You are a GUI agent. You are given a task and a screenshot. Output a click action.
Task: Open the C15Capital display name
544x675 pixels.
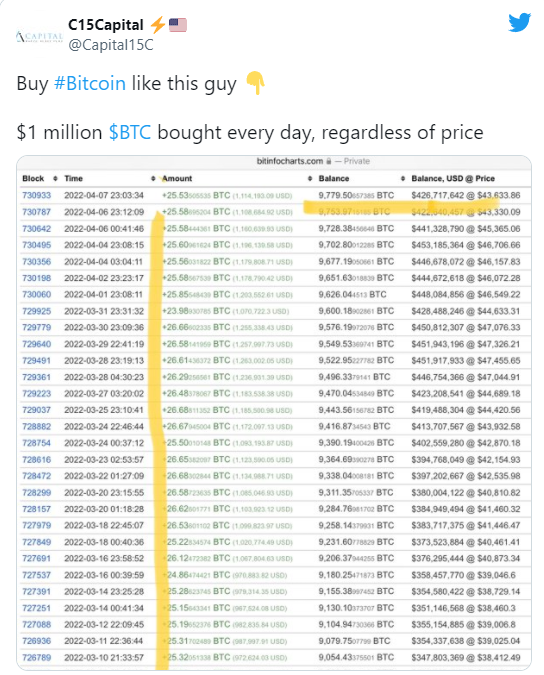point(106,25)
